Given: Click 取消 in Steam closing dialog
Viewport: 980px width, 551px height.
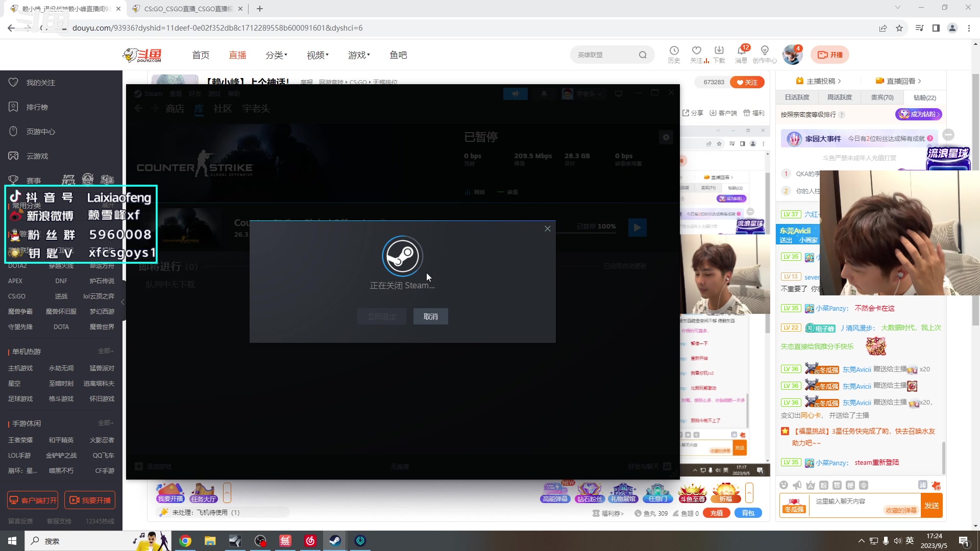Looking at the screenshot, I should [x=430, y=316].
